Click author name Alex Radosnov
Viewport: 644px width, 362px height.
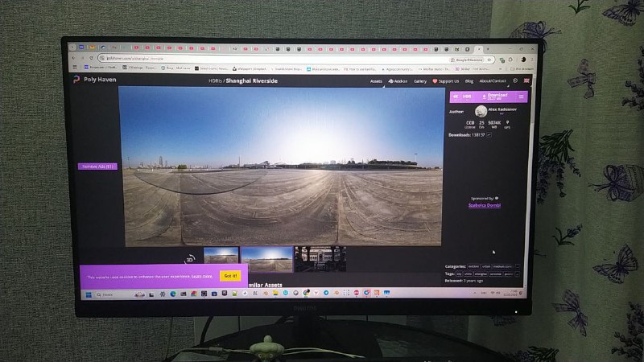tap(502, 109)
